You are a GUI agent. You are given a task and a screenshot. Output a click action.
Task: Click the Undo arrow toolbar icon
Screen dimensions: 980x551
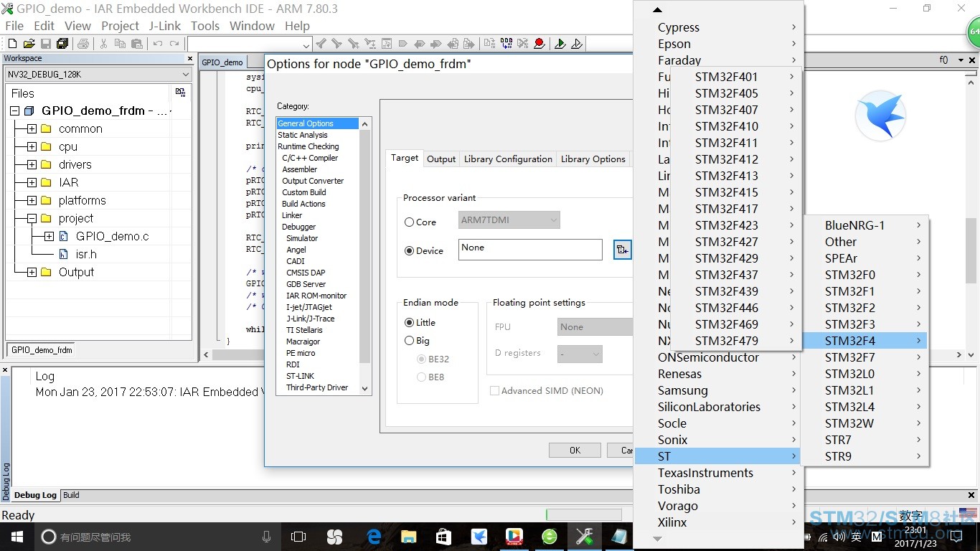click(158, 44)
